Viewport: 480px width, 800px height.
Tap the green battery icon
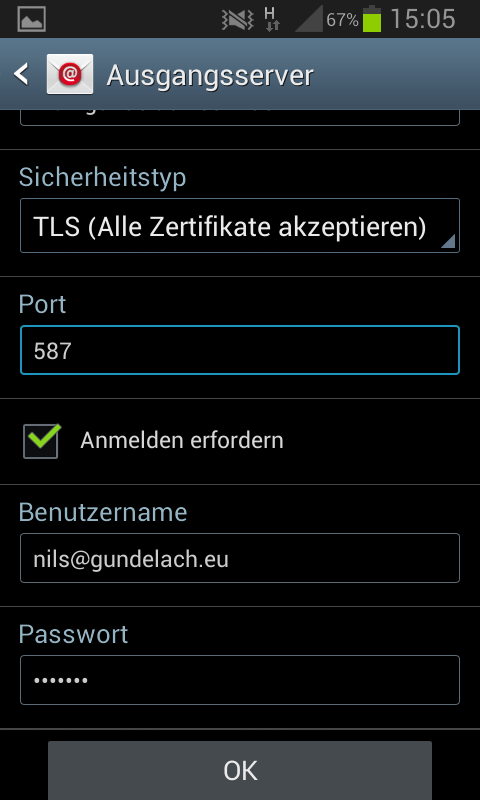tap(372, 19)
